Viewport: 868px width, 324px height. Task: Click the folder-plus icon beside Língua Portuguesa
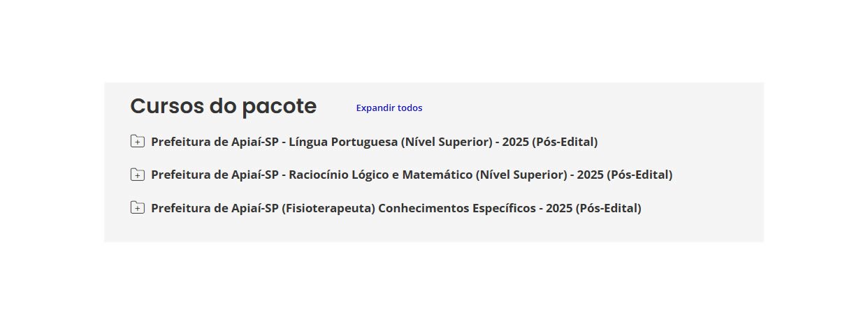click(x=137, y=142)
